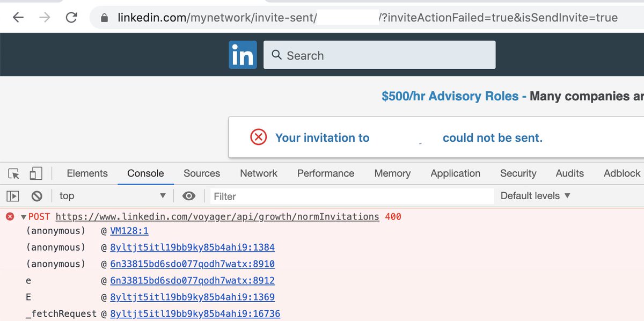Open the Performance tab
644x321 pixels.
click(326, 173)
